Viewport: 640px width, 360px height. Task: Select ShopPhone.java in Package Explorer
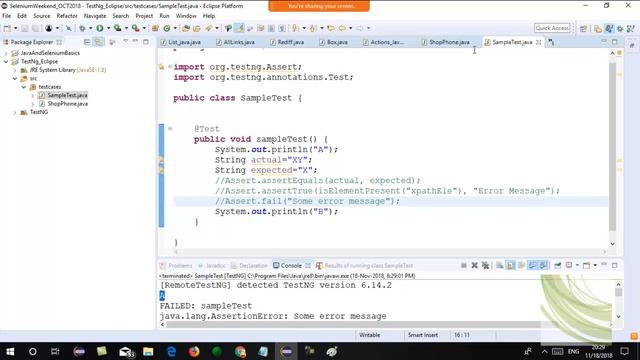tap(67, 104)
